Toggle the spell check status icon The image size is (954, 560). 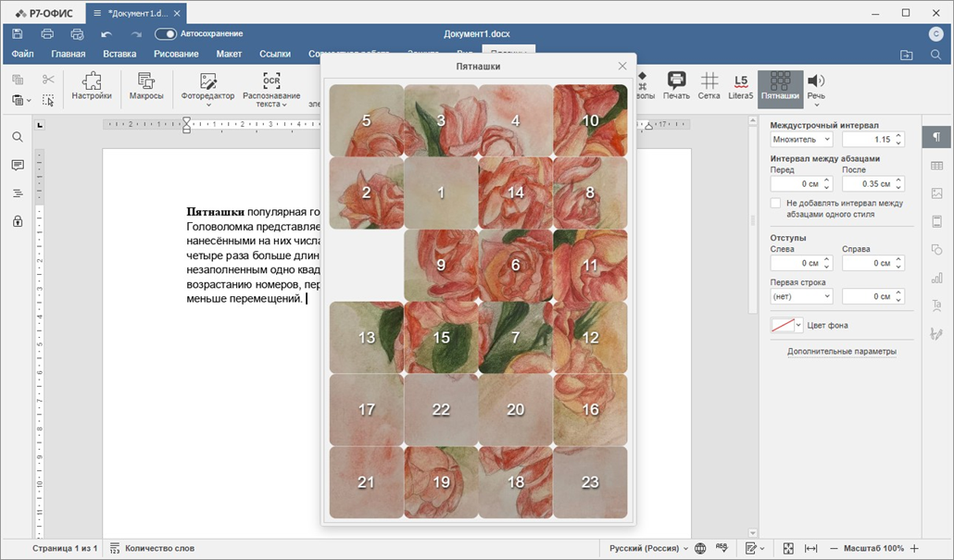click(722, 548)
